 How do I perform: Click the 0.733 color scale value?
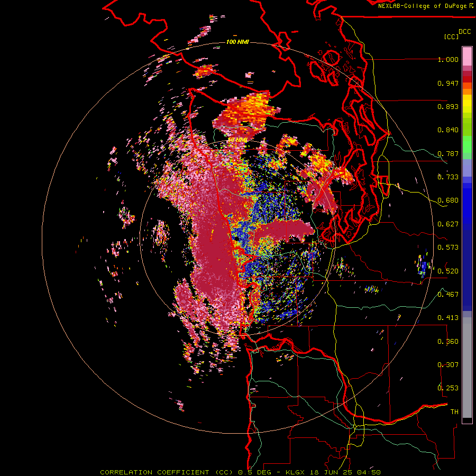pyautogui.click(x=448, y=177)
